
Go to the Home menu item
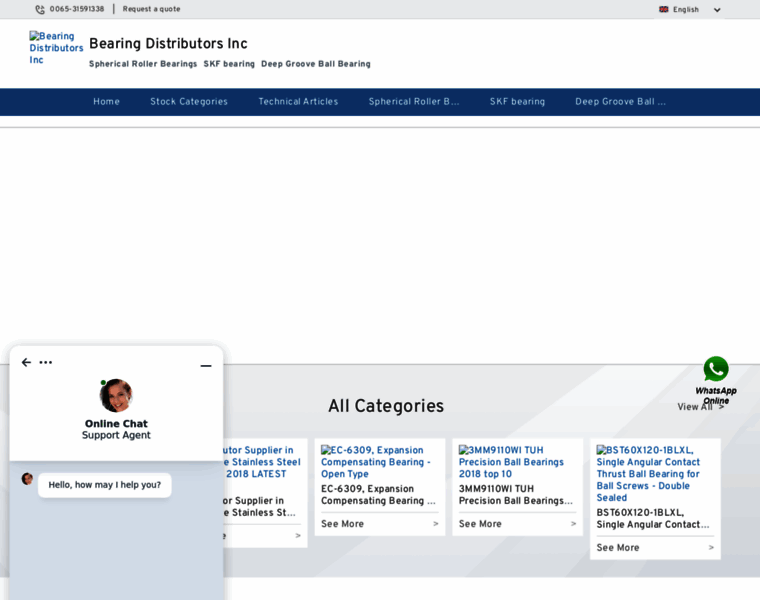pyautogui.click(x=106, y=102)
